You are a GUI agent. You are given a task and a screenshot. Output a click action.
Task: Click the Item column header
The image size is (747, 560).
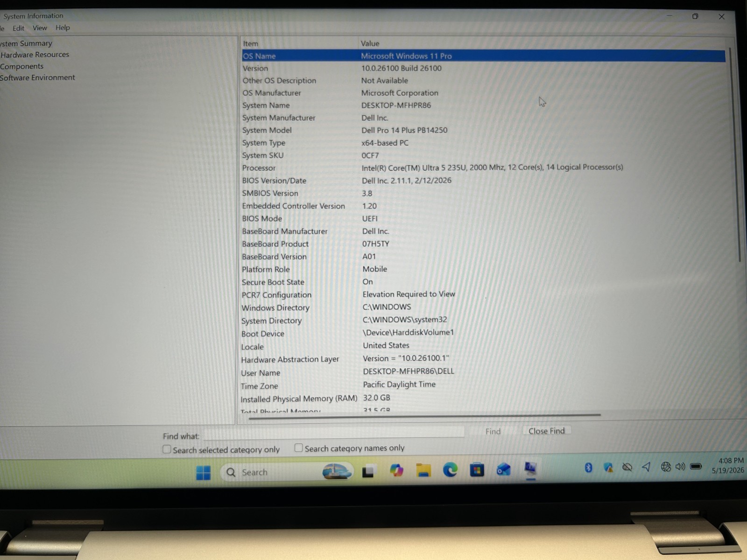[299, 43]
